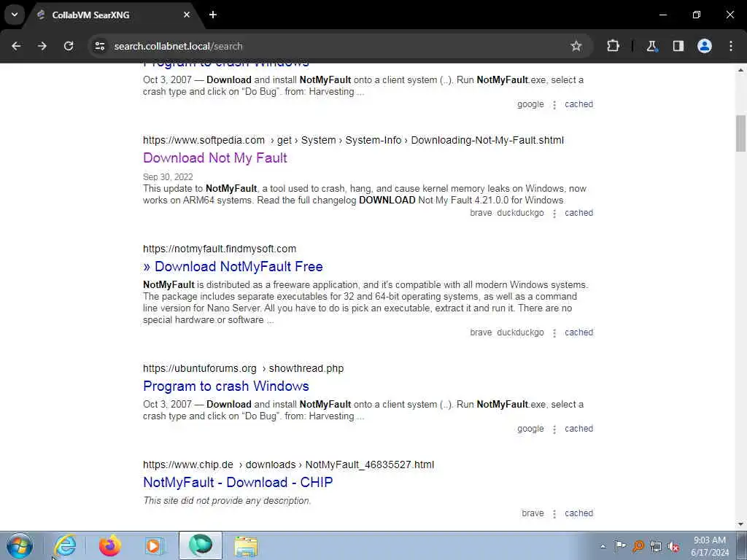Viewport: 747px width, 560px height.
Task: Switch to the active browser taskbar button
Action: pyautogui.click(x=200, y=545)
